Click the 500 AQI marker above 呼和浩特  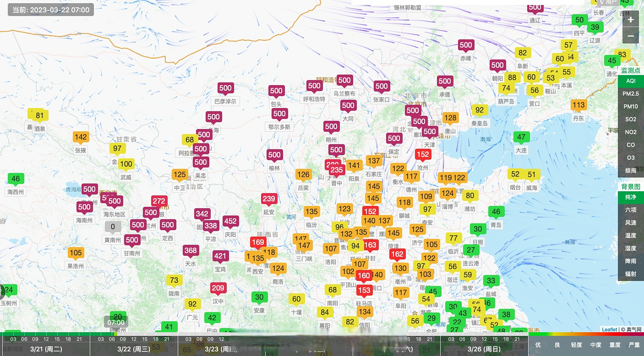(314, 86)
